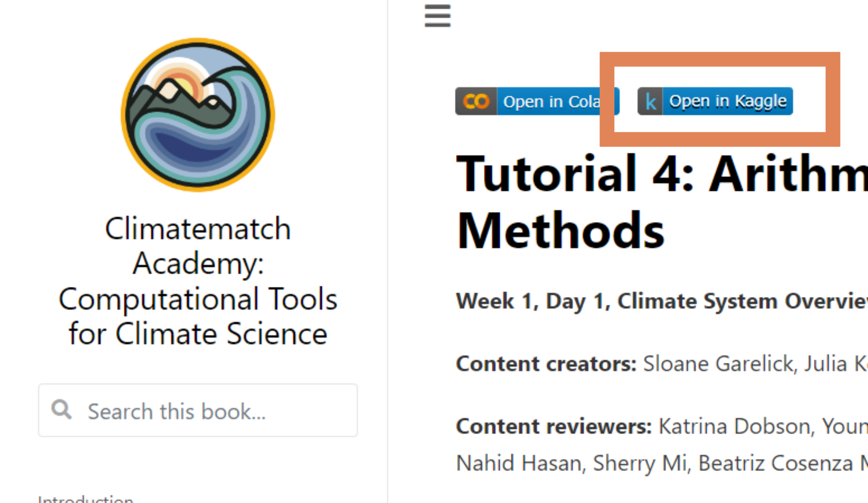868x503 pixels.
Task: Select the Introduction sidebar section
Action: click(86, 499)
